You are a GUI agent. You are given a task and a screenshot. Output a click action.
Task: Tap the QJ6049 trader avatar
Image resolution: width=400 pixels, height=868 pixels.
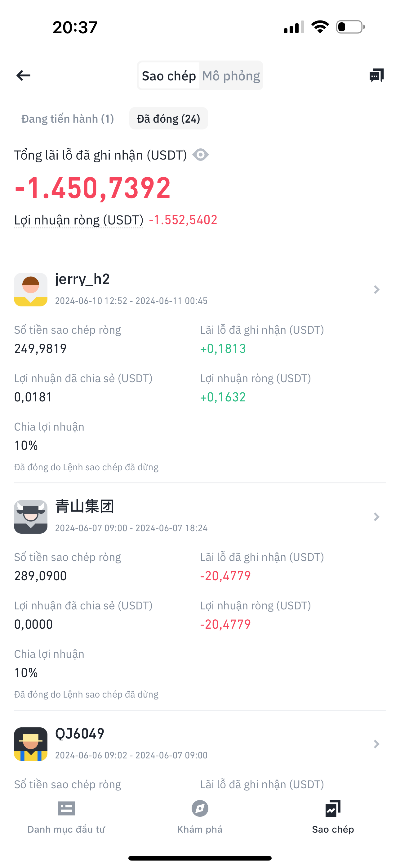click(x=31, y=744)
